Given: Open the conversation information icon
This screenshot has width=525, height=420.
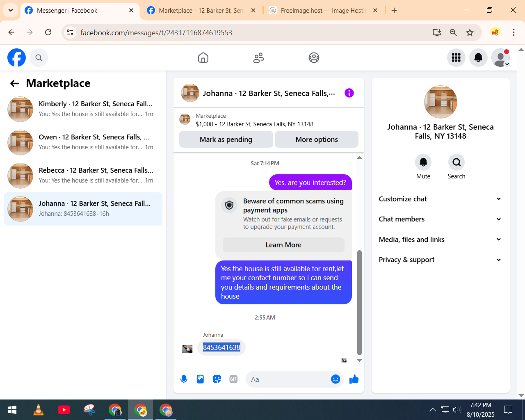Looking at the screenshot, I should click(349, 93).
